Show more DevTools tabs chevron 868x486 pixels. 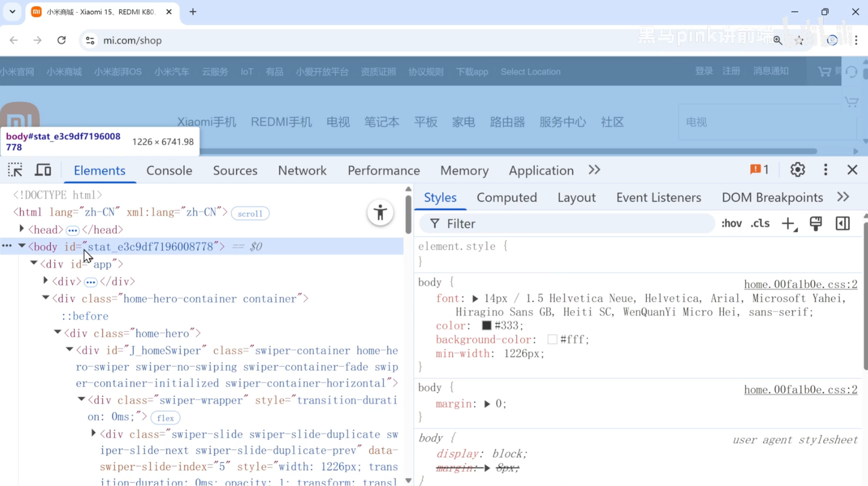pos(594,170)
